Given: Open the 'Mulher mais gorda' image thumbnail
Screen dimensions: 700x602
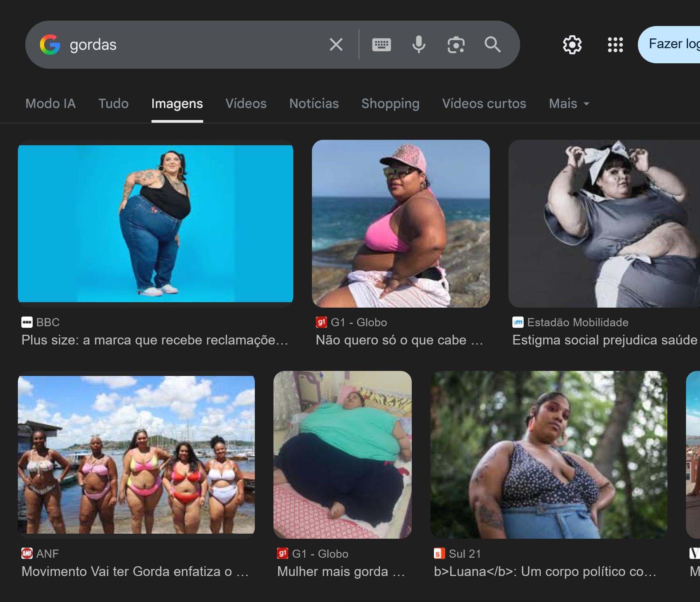Looking at the screenshot, I should (343, 455).
